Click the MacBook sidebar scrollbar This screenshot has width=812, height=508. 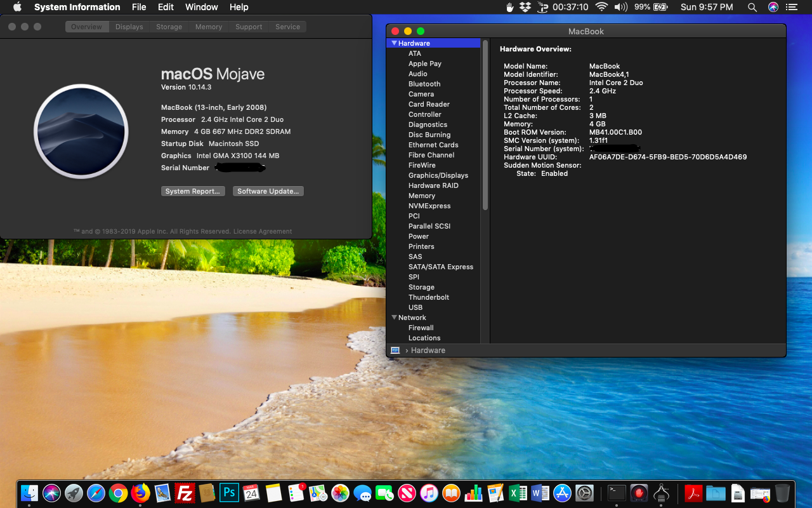pyautogui.click(x=485, y=125)
